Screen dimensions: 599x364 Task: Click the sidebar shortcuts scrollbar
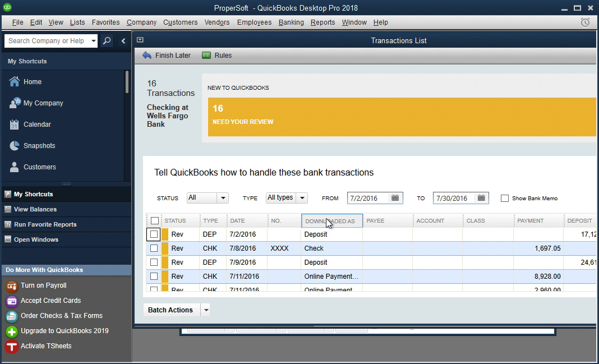(x=127, y=82)
